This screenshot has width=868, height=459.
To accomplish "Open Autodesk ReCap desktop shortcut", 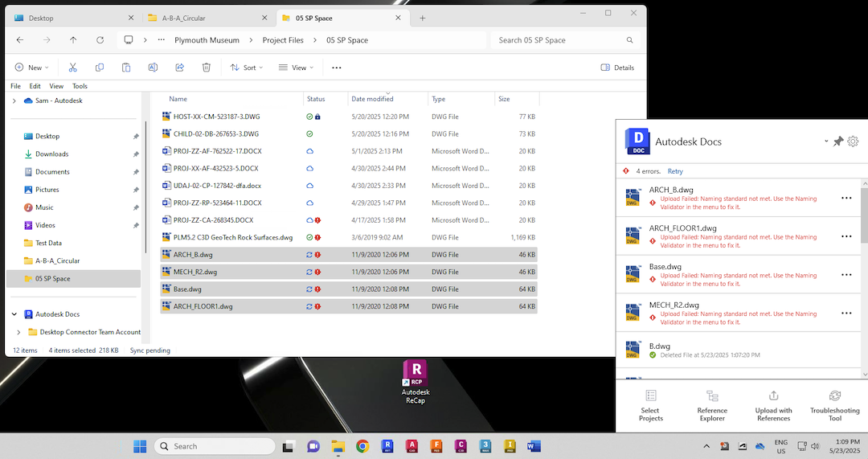I will (416, 382).
